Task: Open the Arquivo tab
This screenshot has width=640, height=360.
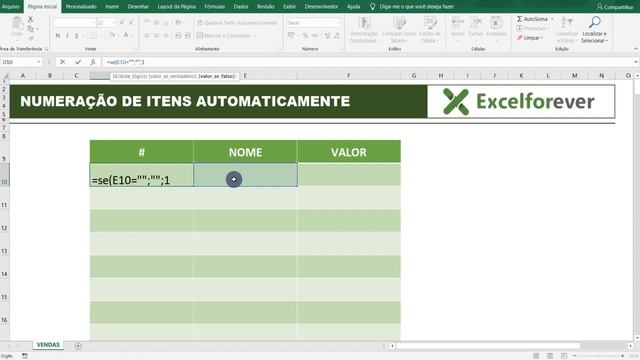Action: (11, 7)
